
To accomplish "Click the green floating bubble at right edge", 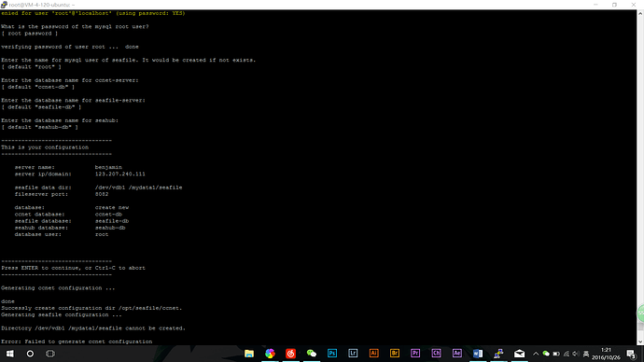I will coord(640,313).
